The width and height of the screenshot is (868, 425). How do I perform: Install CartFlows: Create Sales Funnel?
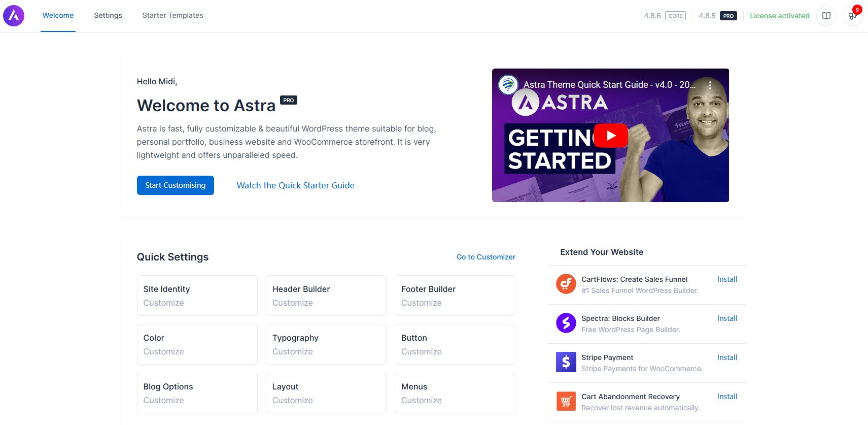[727, 279]
